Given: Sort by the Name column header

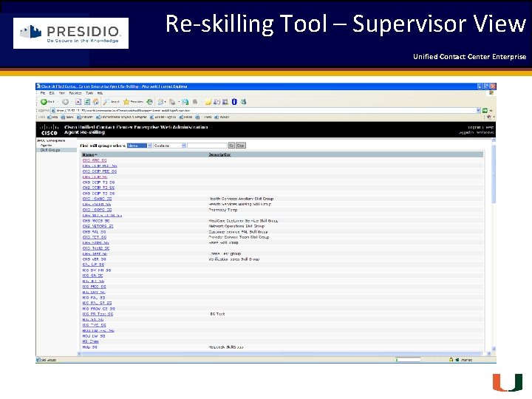Looking at the screenshot, I should [89, 154].
